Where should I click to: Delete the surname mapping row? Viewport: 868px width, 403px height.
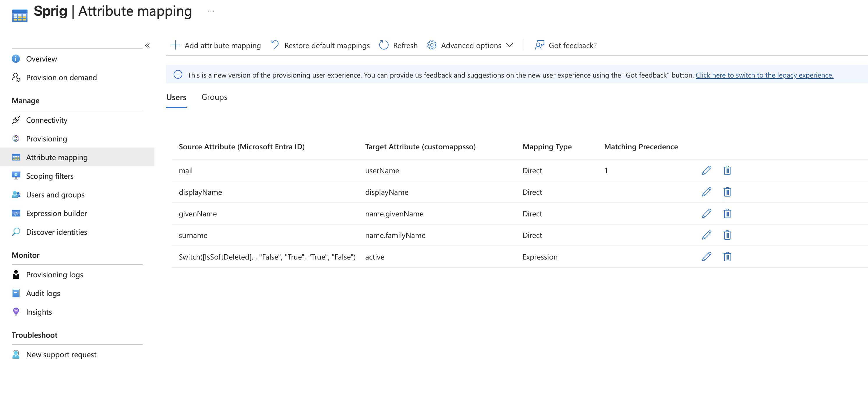click(x=727, y=235)
